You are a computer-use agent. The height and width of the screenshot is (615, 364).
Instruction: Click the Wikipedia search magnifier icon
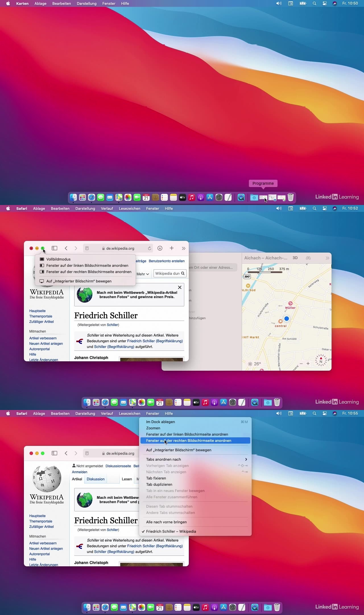click(183, 273)
